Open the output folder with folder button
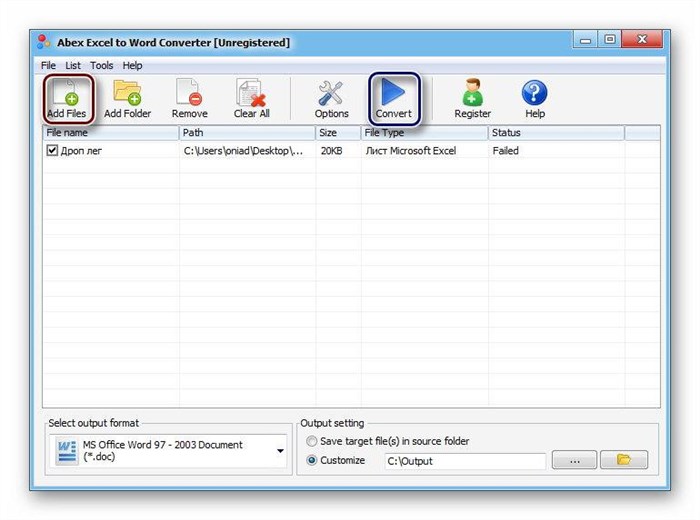Image resolution: width=700 pixels, height=520 pixels. coord(624,460)
